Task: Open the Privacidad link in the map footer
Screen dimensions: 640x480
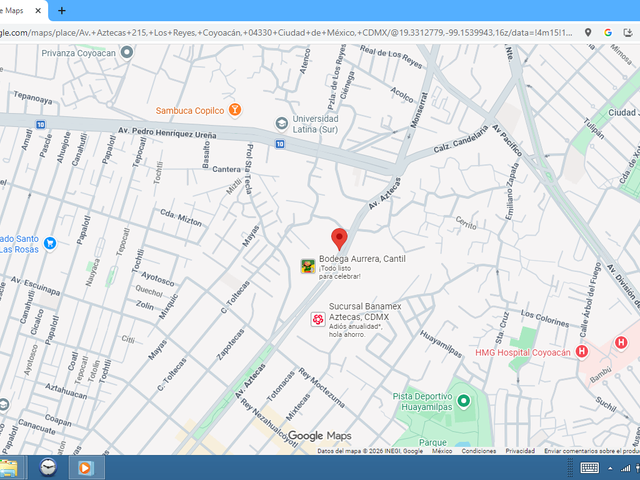Action: click(x=520, y=451)
